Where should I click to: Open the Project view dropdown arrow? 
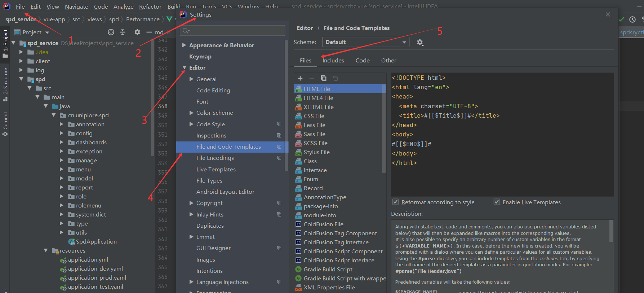tap(47, 32)
